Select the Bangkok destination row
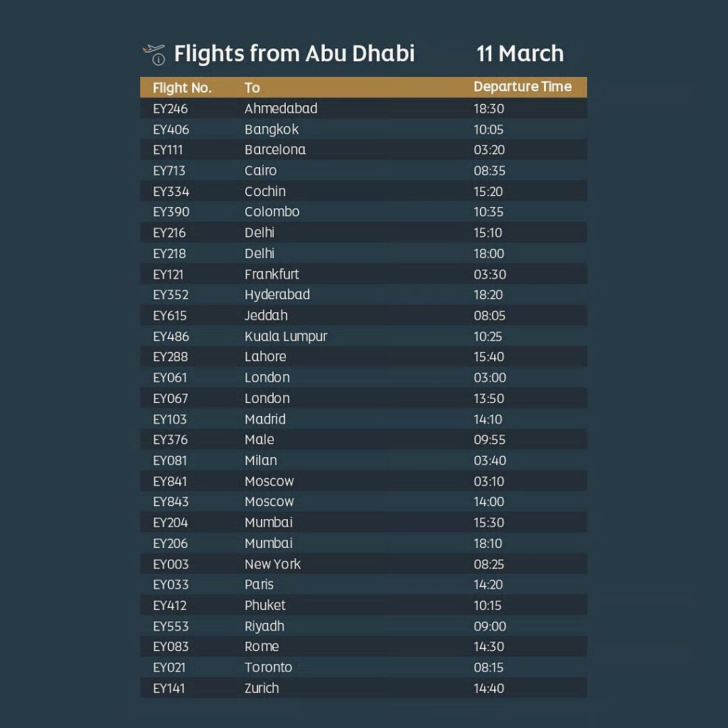The width and height of the screenshot is (728, 728). 272,129
